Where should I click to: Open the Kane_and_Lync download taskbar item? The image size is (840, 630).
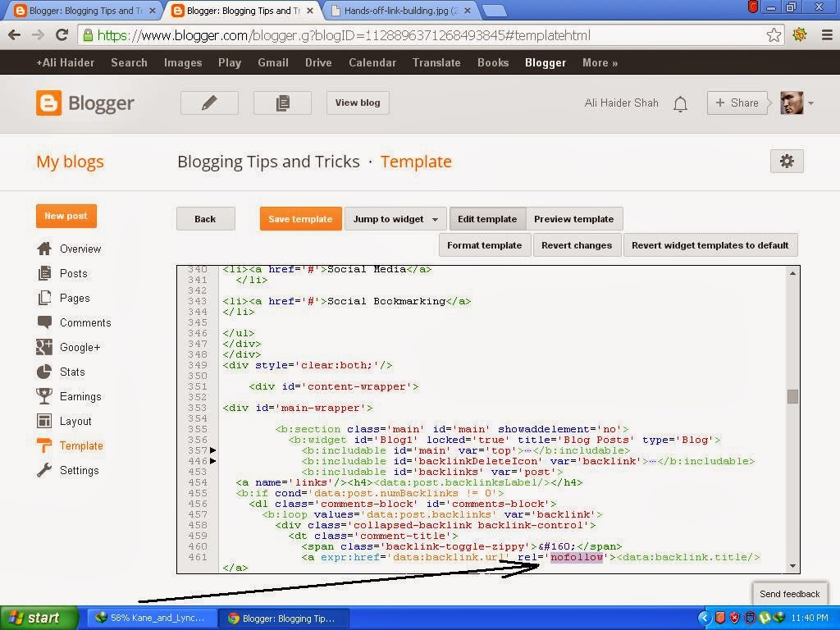point(152,619)
